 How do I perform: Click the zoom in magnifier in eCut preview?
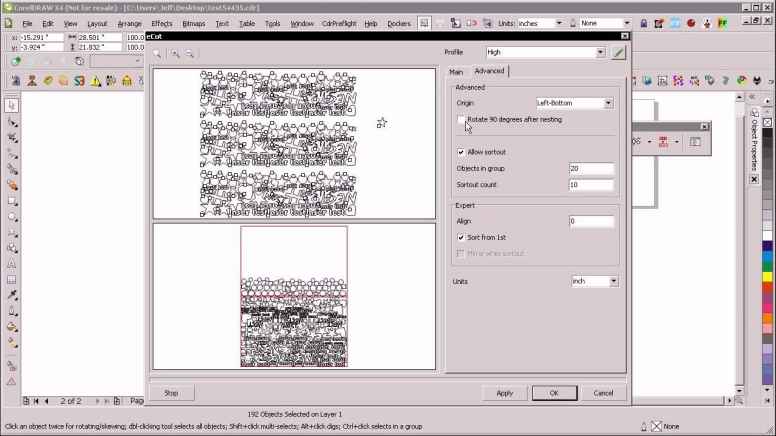click(175, 54)
